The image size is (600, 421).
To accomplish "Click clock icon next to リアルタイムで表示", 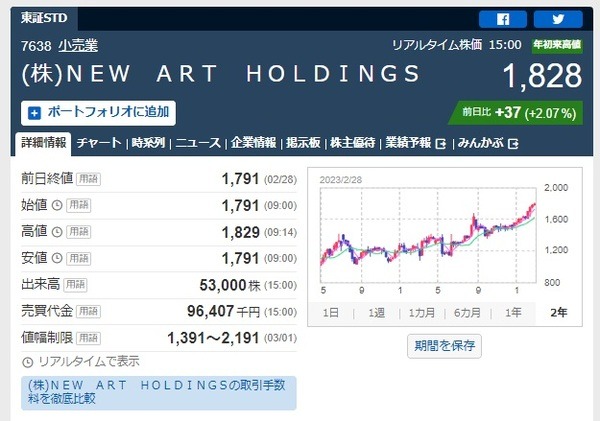I will 27,361.
